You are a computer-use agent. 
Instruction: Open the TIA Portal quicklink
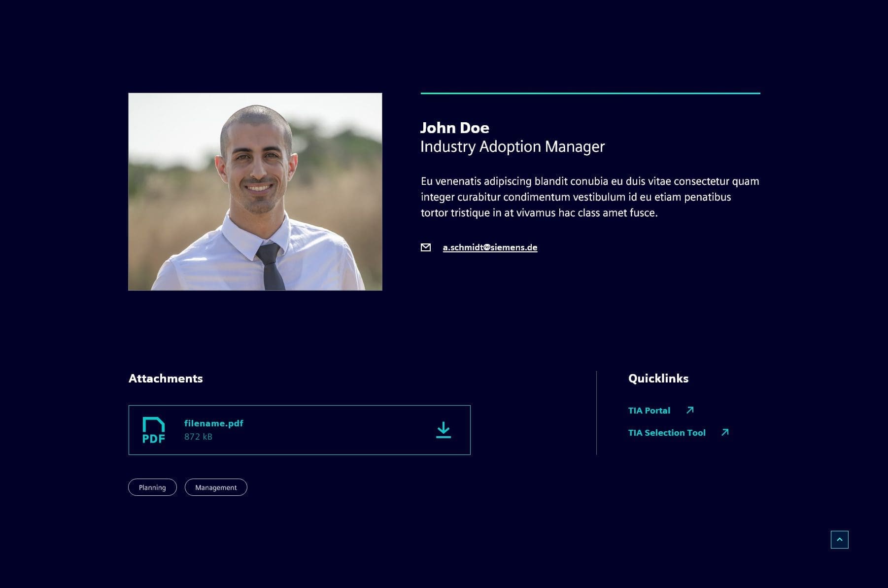[x=649, y=411]
